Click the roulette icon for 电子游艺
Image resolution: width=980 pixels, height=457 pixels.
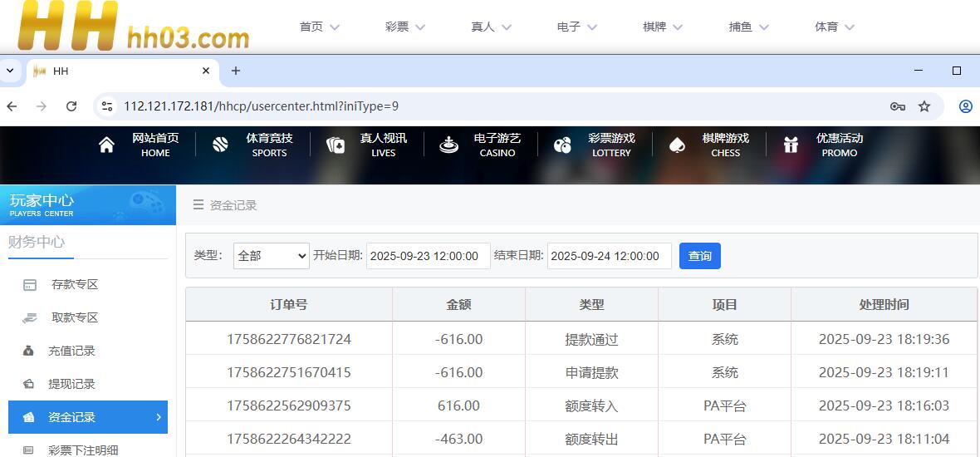(449, 145)
